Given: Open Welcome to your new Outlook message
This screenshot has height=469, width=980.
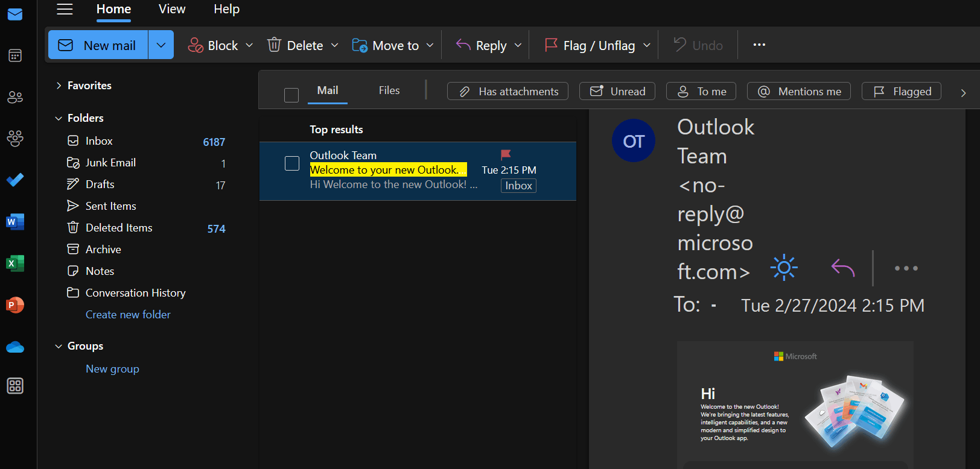Looking at the screenshot, I should click(418, 171).
